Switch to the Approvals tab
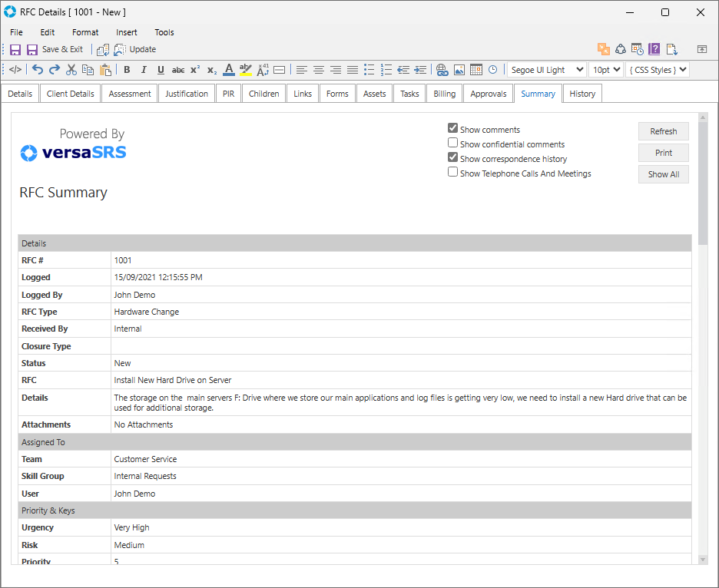The image size is (719, 588). pyautogui.click(x=489, y=94)
